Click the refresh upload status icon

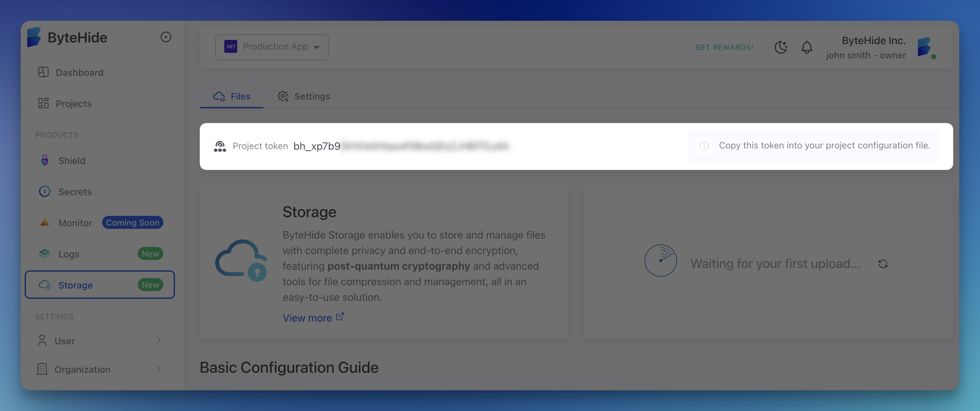pos(883,264)
